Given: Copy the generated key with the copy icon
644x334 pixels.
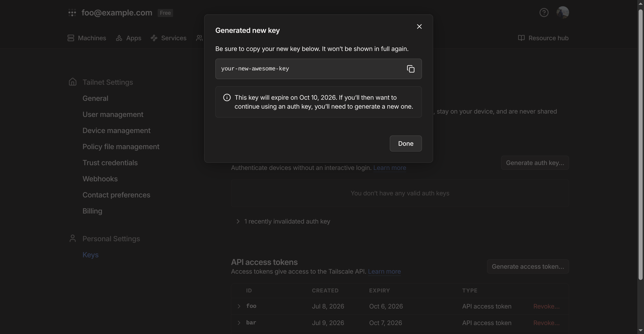Looking at the screenshot, I should (x=411, y=69).
